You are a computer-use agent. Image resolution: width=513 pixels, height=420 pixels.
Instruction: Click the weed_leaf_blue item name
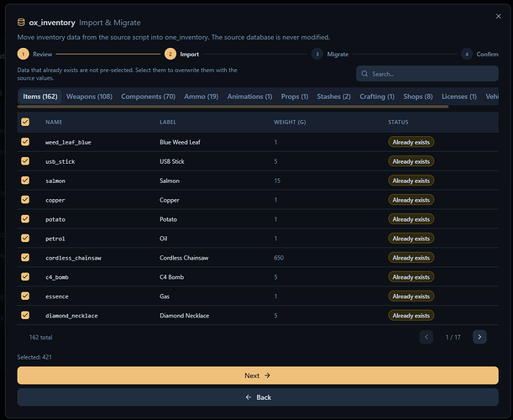68,142
